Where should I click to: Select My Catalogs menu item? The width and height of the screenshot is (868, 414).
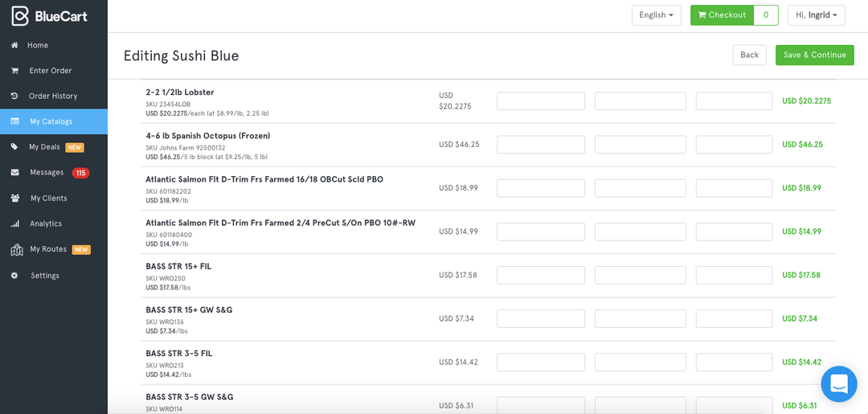tap(54, 121)
